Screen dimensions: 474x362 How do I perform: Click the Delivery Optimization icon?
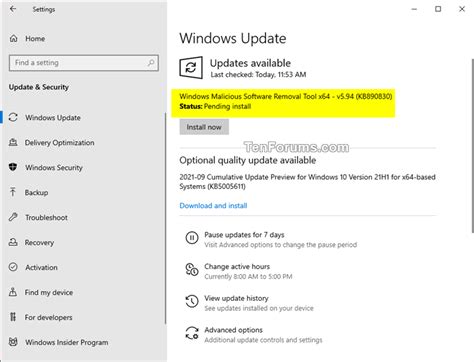tap(13, 142)
